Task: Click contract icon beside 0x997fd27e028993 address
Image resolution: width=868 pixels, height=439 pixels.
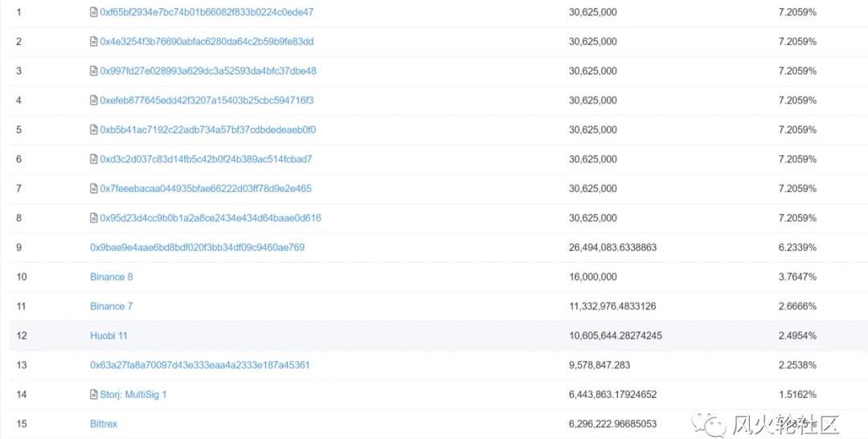Action: 93,71
